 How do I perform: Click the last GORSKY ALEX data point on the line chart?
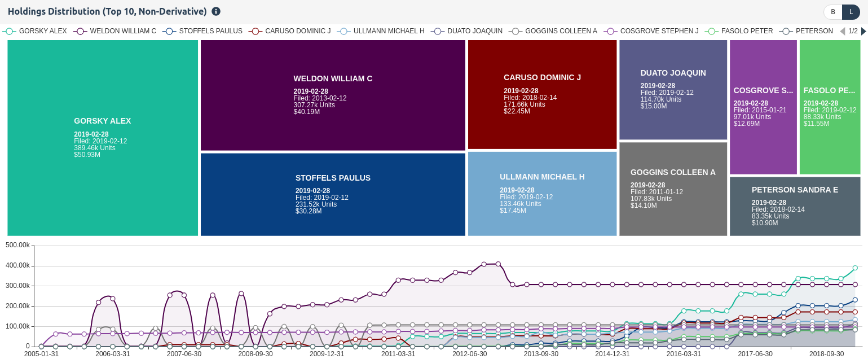pyautogui.click(x=855, y=268)
